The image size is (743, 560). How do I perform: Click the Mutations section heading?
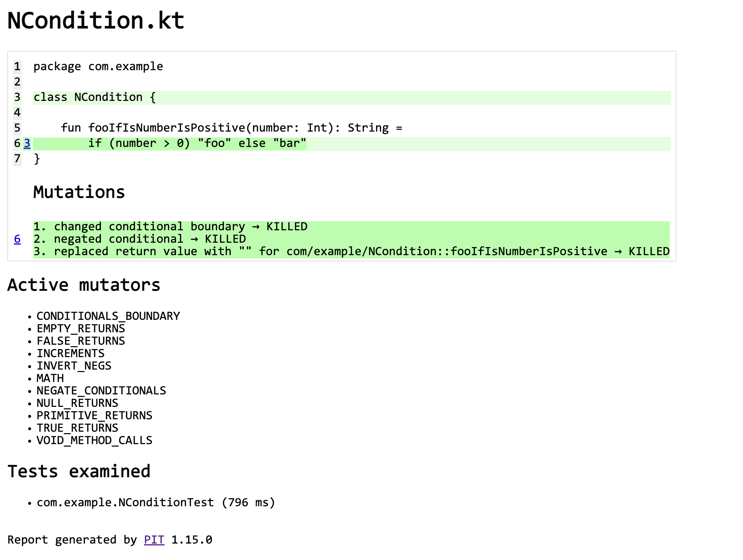[79, 192]
